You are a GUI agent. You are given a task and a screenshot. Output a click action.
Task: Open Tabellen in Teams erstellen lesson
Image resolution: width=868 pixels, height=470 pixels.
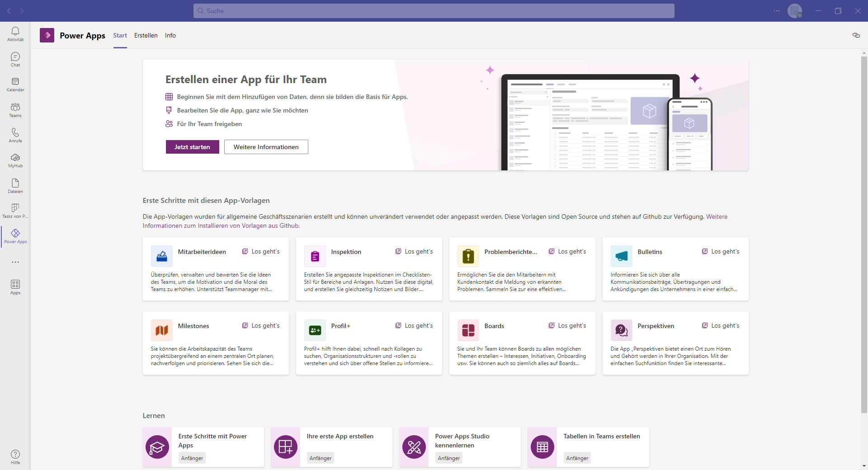point(589,447)
